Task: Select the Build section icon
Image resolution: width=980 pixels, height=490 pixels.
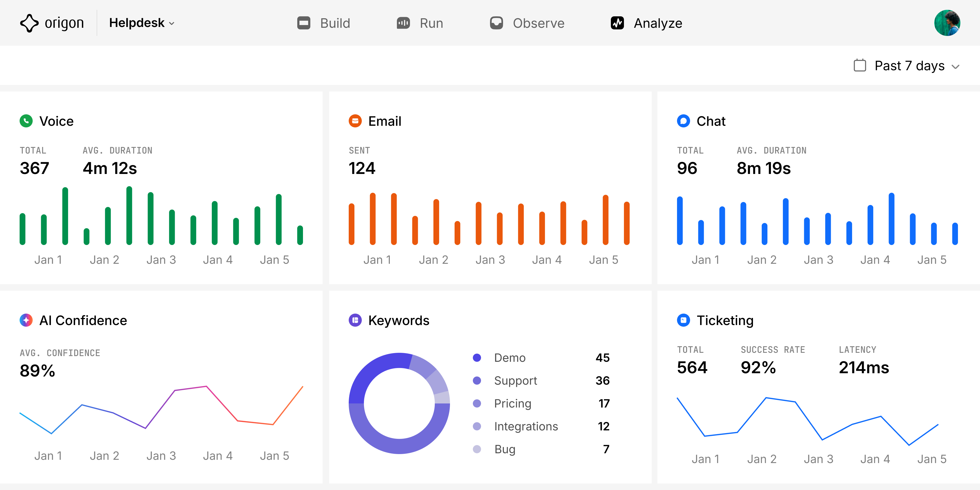Action: coord(304,23)
